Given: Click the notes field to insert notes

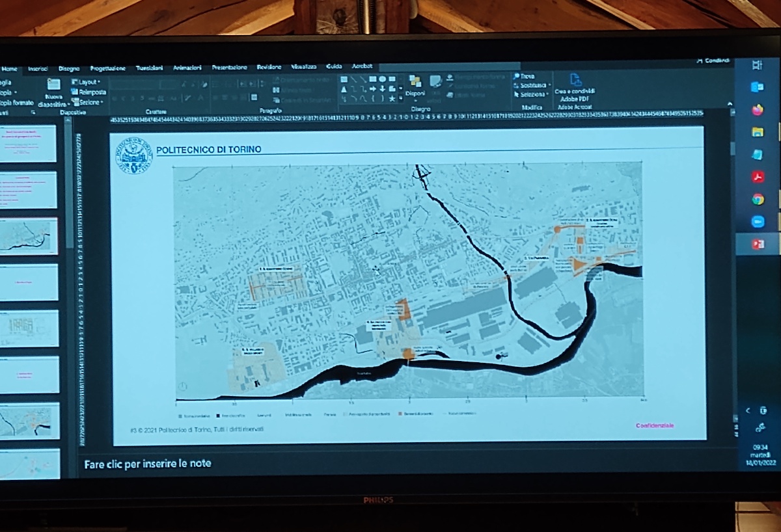Looking at the screenshot, I should click(148, 464).
